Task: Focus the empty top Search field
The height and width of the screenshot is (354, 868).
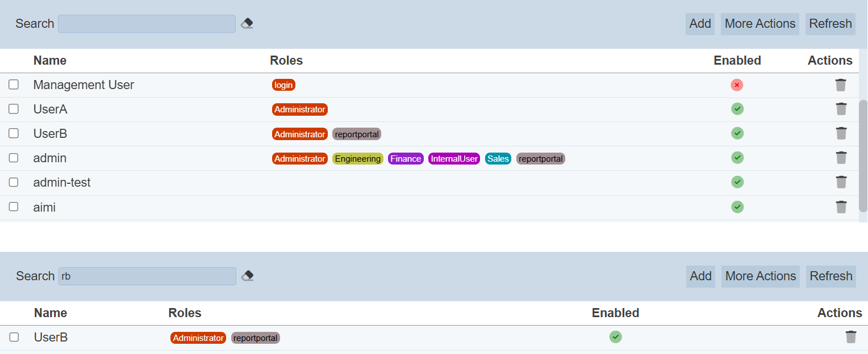Action: point(147,24)
